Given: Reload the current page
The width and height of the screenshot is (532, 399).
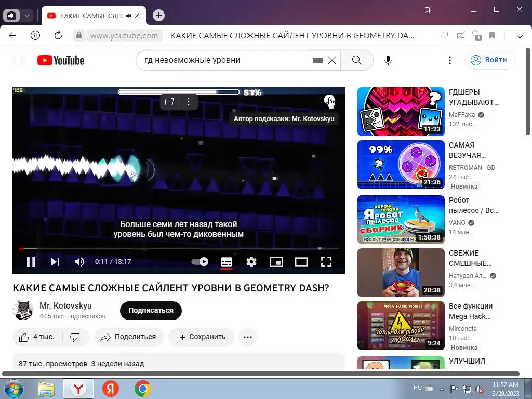Looking at the screenshot, I should [x=58, y=35].
